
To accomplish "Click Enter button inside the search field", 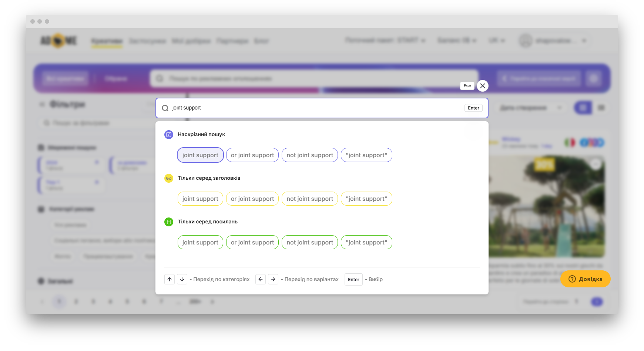I will [x=473, y=108].
